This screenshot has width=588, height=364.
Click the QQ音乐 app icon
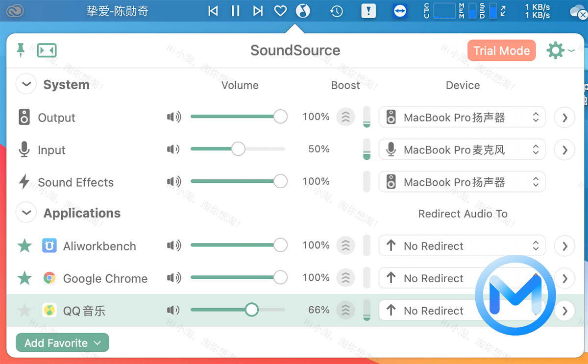(49, 310)
